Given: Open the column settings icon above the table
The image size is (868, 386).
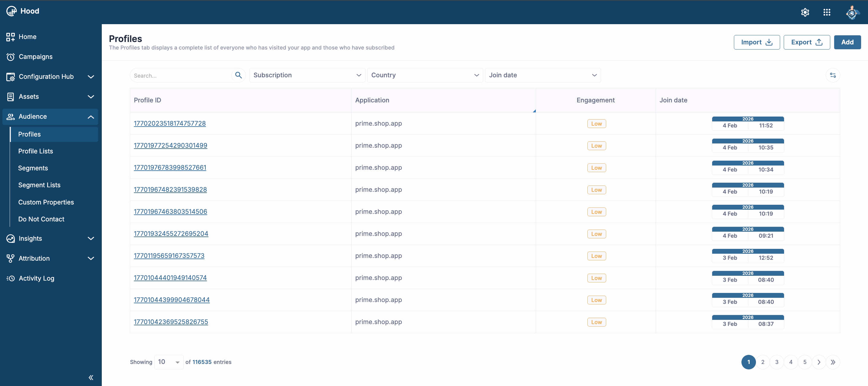Looking at the screenshot, I should 833,75.
